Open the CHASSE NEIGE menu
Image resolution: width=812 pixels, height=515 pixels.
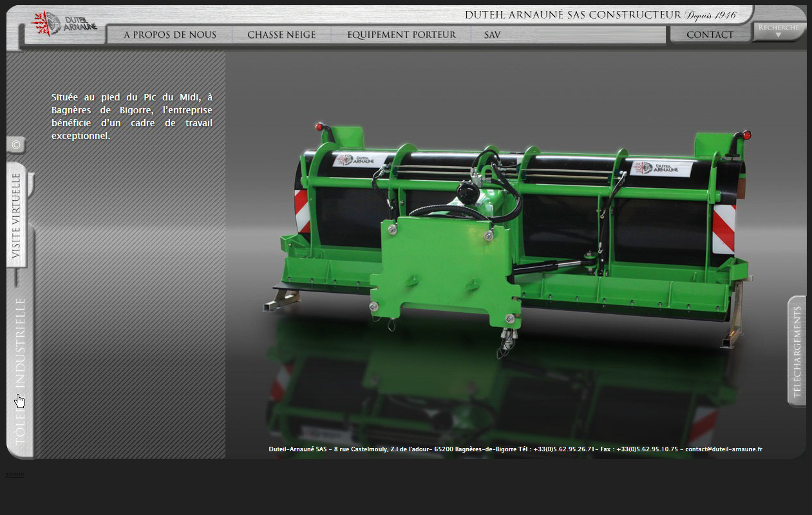[x=281, y=35]
